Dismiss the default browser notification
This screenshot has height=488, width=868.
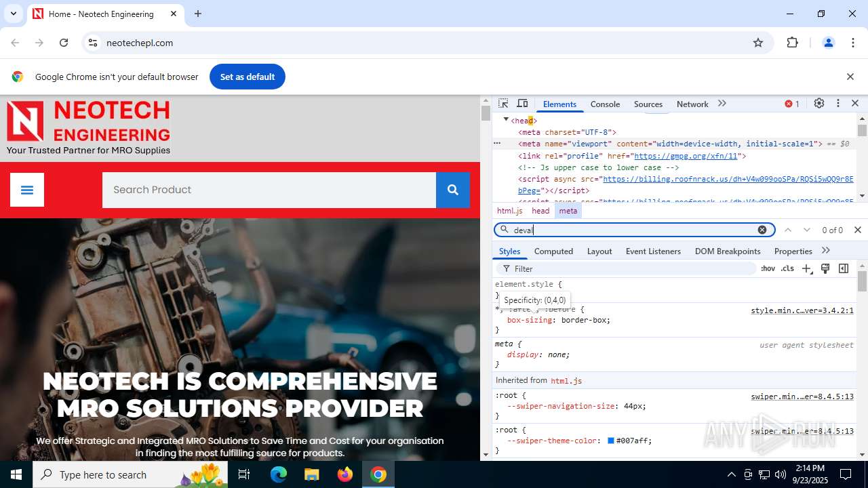coord(850,77)
